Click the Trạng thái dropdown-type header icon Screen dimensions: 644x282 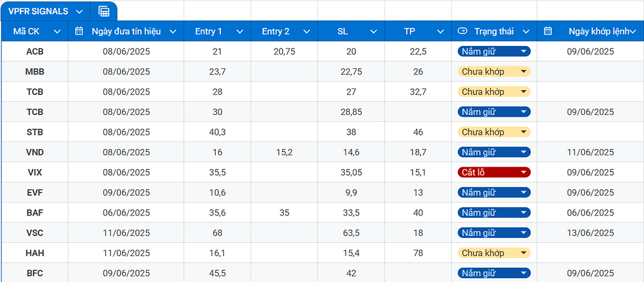[462, 31]
